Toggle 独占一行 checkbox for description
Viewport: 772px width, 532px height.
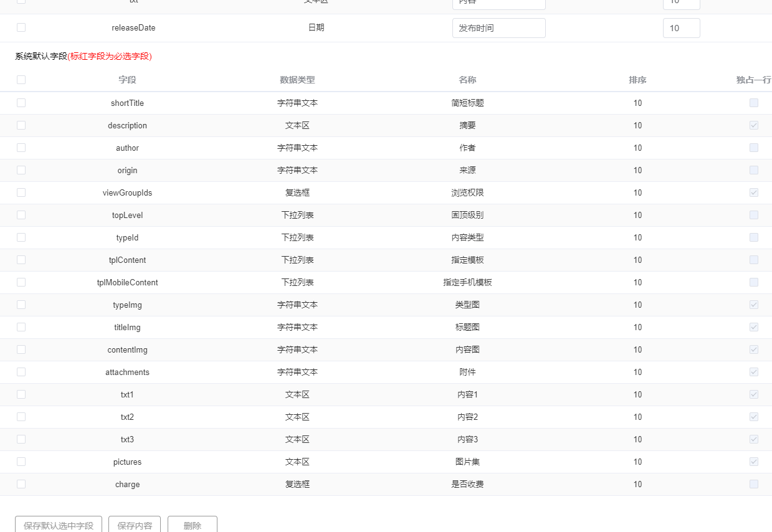point(754,125)
